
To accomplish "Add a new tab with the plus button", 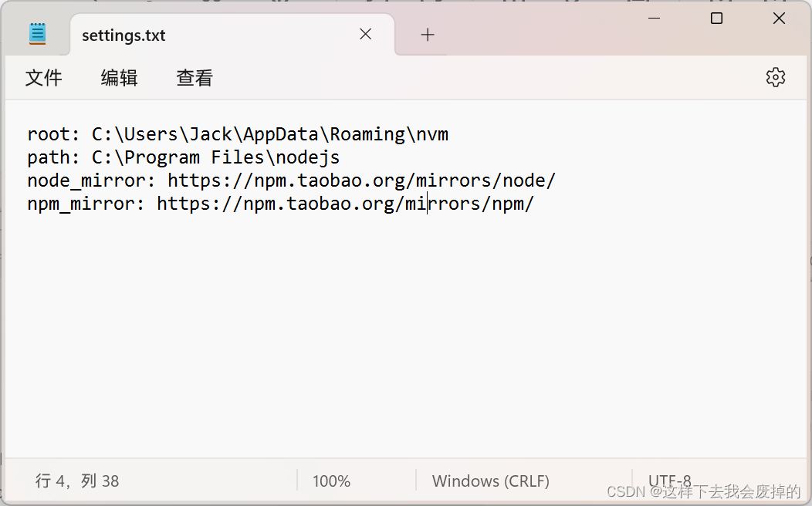I will pos(428,35).
